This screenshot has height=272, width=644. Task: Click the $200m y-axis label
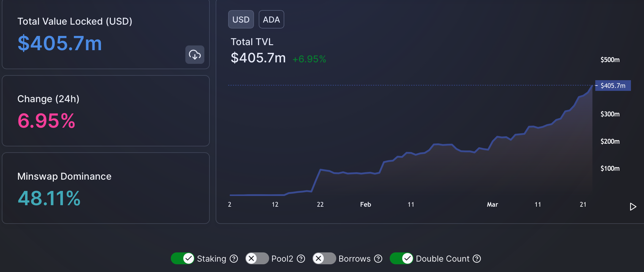point(610,141)
